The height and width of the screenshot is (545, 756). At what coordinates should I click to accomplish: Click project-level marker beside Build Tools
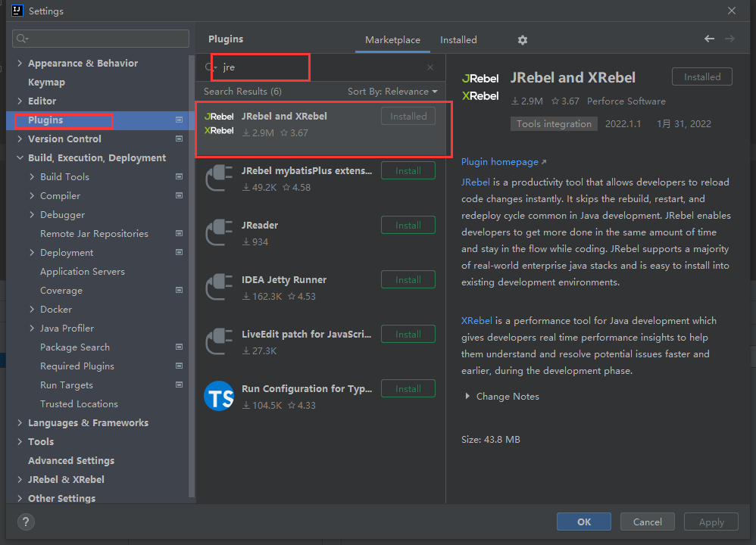click(179, 177)
